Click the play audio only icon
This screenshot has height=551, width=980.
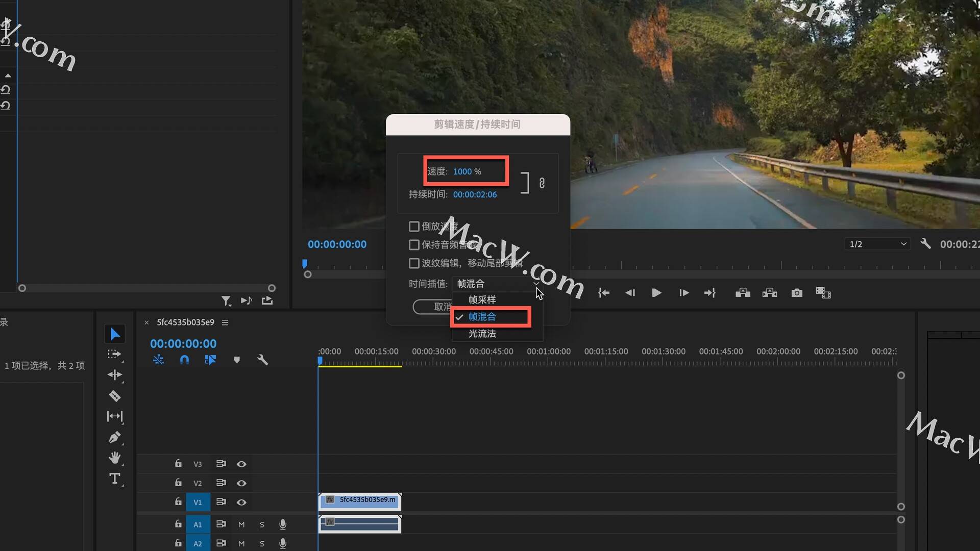coord(247,301)
